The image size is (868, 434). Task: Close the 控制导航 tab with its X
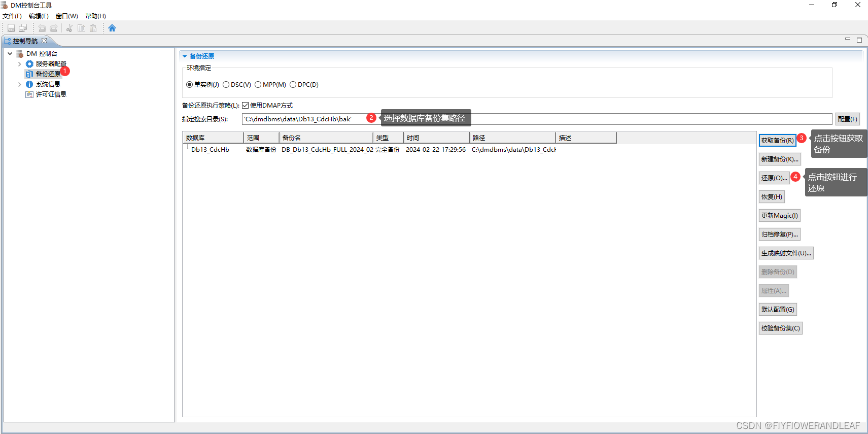[44, 41]
